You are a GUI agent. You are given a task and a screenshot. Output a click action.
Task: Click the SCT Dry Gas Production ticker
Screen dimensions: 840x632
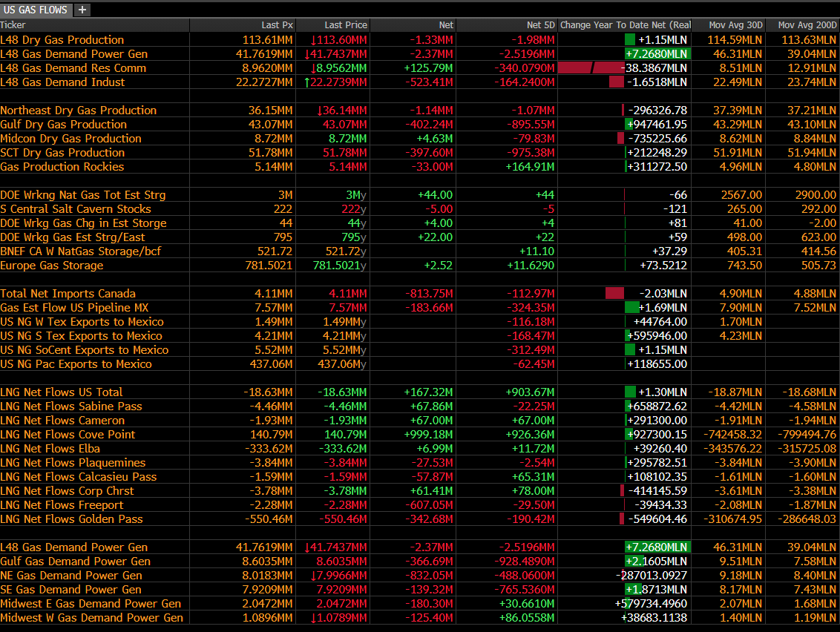62,153
